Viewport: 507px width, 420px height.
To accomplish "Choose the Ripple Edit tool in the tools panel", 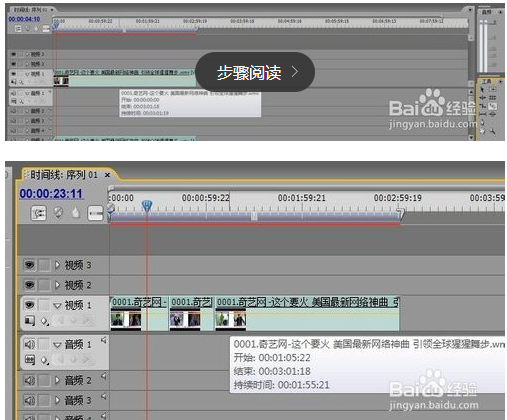I will 482,98.
